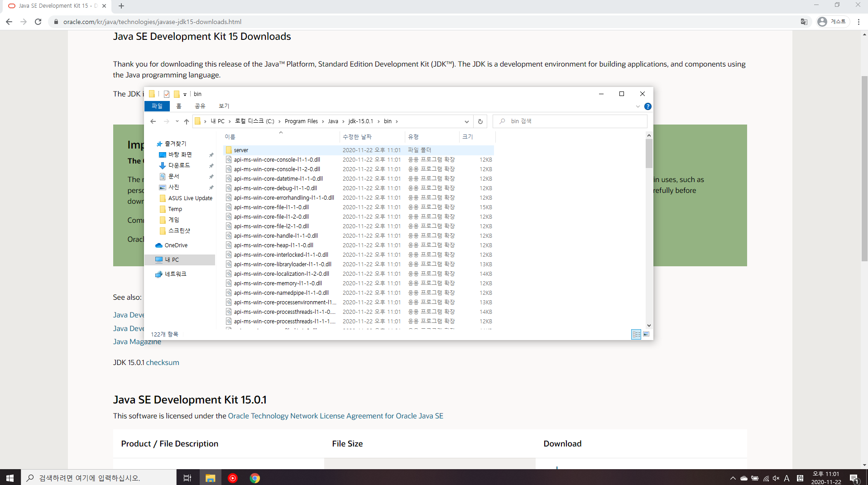Click 로컬 디스크 (C:) breadcrumb segment
The image size is (868, 485).
(x=254, y=121)
